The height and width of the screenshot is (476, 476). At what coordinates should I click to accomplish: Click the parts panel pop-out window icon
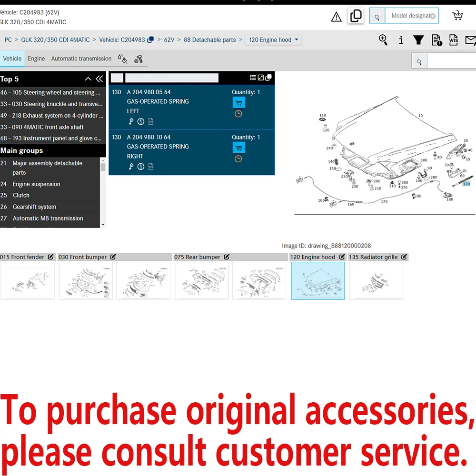(268, 78)
